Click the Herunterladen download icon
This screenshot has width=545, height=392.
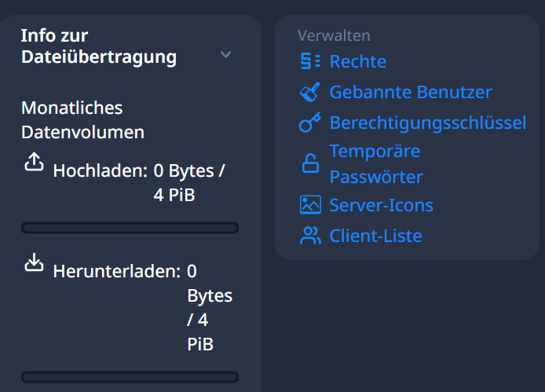point(34,262)
